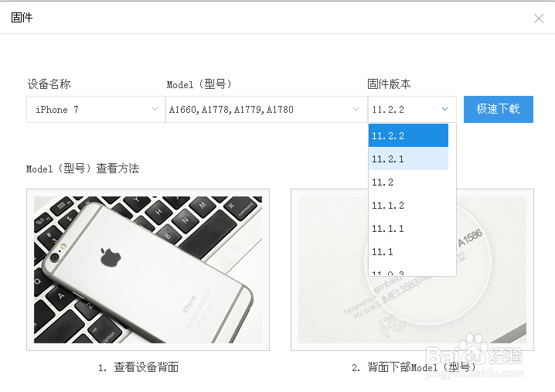The image size is (555, 392).
Task: Choose firmware version 11.2.1
Action: (408, 159)
